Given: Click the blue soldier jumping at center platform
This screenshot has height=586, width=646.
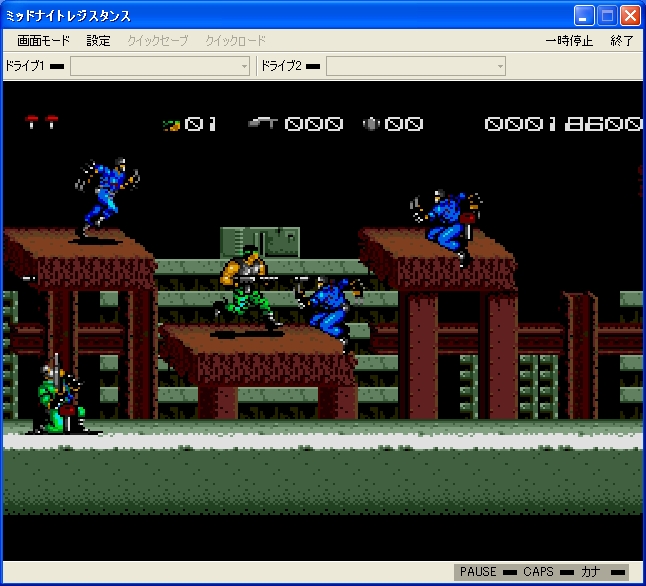Looking at the screenshot, I should (x=330, y=313).
